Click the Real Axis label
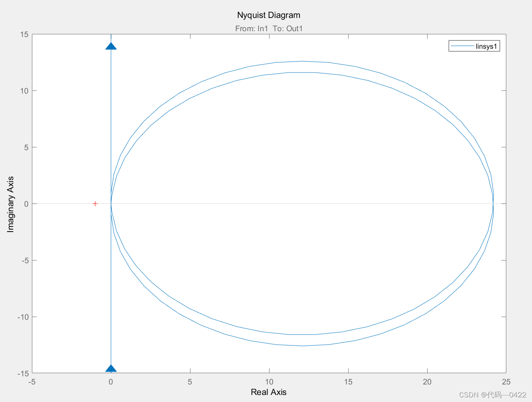The image size is (532, 402). click(269, 392)
